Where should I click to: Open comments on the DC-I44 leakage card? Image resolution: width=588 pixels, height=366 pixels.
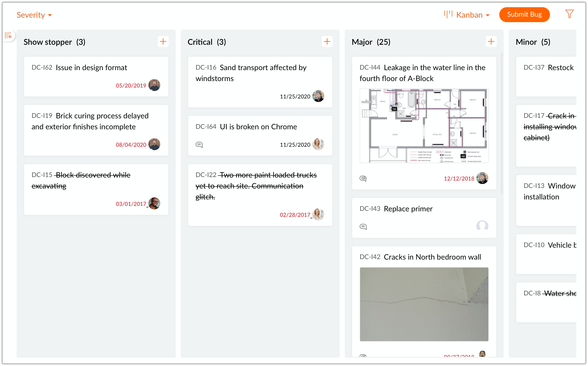(x=363, y=179)
